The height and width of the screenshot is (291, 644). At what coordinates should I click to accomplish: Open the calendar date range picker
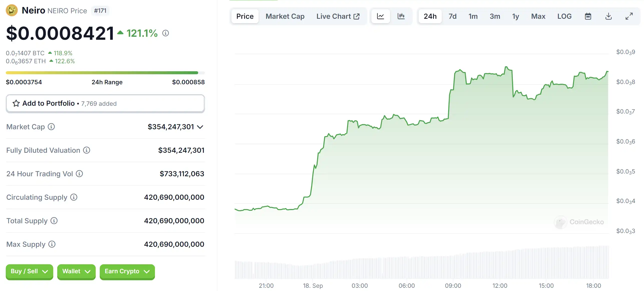[x=588, y=16]
